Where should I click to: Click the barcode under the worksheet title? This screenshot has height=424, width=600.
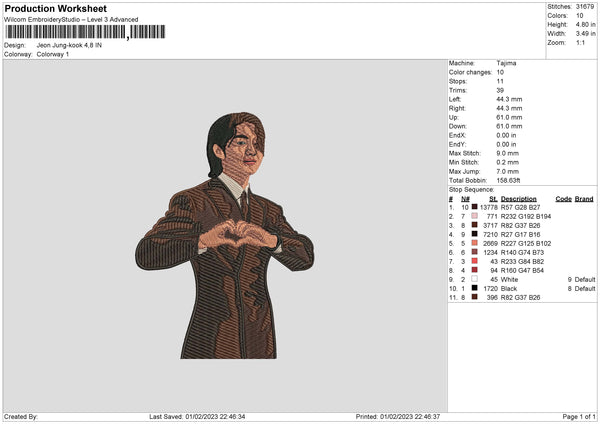tap(85, 32)
